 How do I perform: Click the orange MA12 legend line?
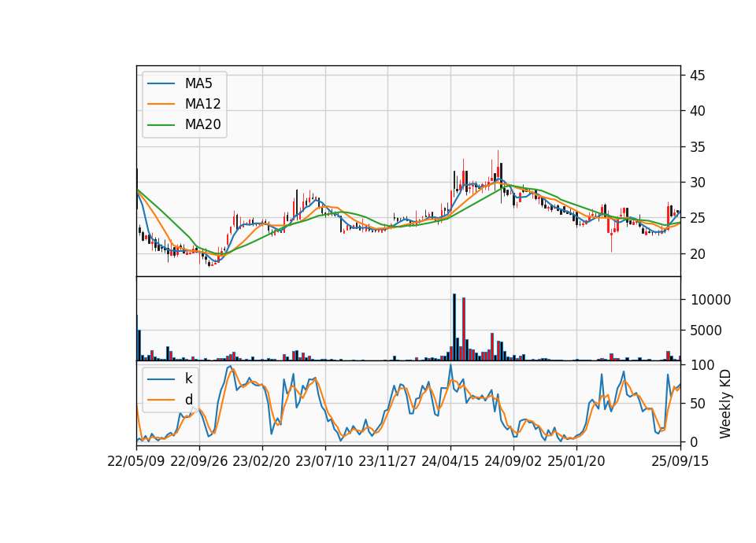point(161,104)
